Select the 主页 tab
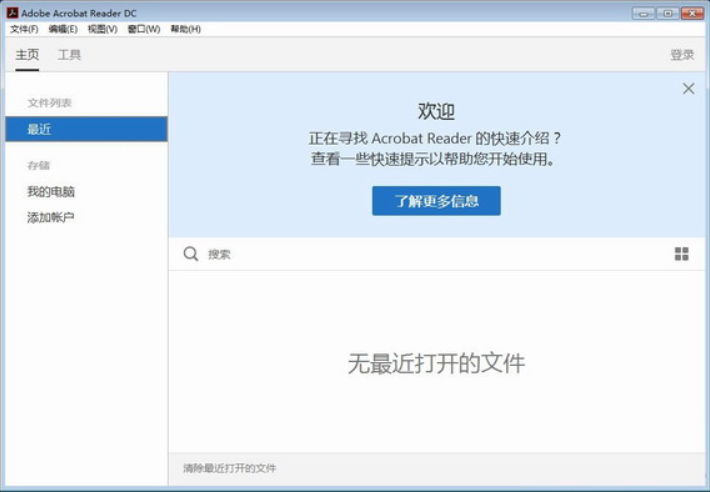Screen dimensions: 710x492 27,55
